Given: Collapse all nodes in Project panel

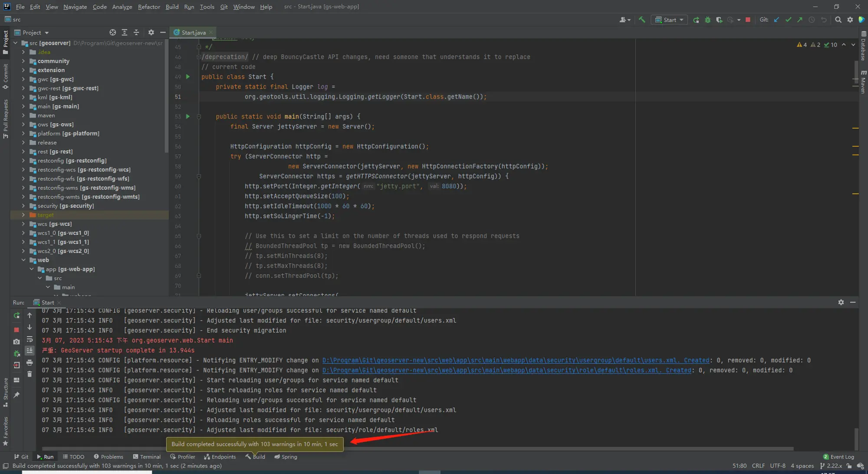Looking at the screenshot, I should point(136,33).
